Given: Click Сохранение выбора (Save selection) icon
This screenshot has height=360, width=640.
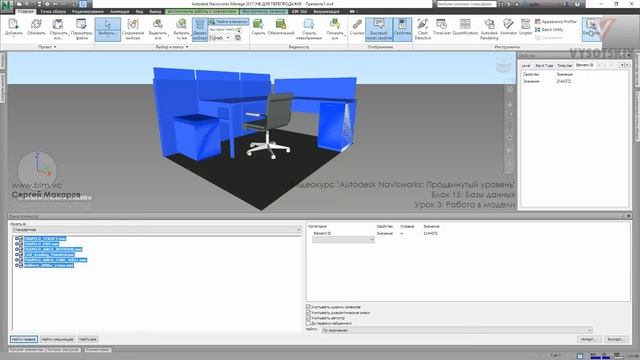Looking at the screenshot, I should pos(133,24).
